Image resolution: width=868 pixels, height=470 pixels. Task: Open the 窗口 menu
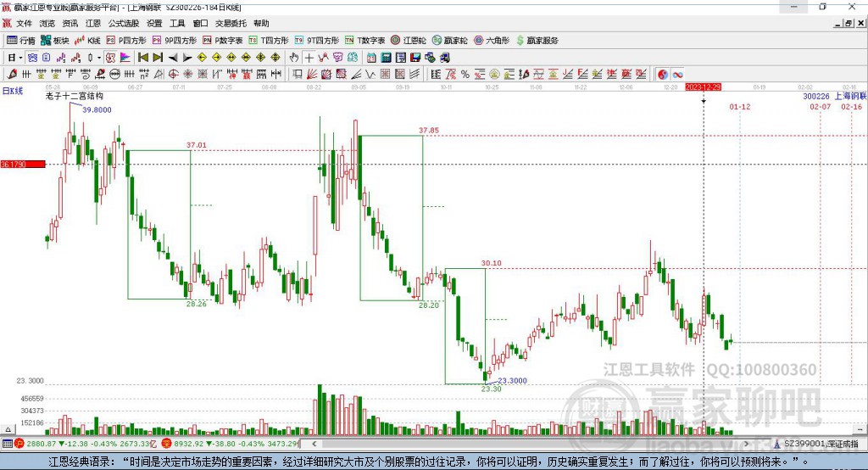point(200,23)
